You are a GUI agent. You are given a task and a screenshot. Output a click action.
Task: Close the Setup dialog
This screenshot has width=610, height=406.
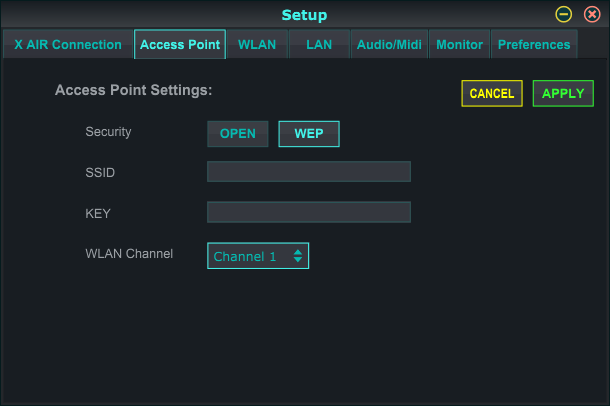(x=592, y=15)
